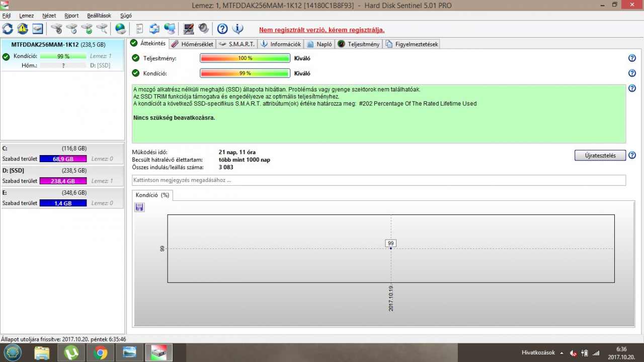This screenshot has width=644, height=362.
Task: Select the Áttekintés tab
Action: [x=148, y=43]
